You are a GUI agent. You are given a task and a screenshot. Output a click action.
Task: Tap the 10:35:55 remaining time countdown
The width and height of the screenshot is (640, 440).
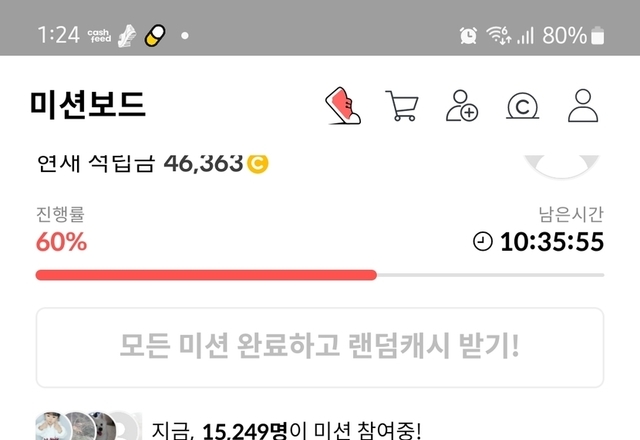[552, 241]
